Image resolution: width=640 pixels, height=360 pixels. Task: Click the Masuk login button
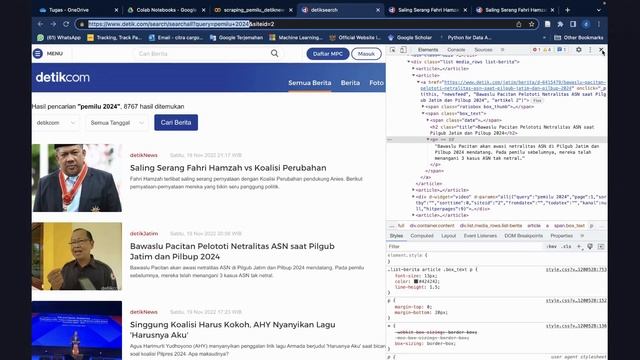pyautogui.click(x=366, y=54)
